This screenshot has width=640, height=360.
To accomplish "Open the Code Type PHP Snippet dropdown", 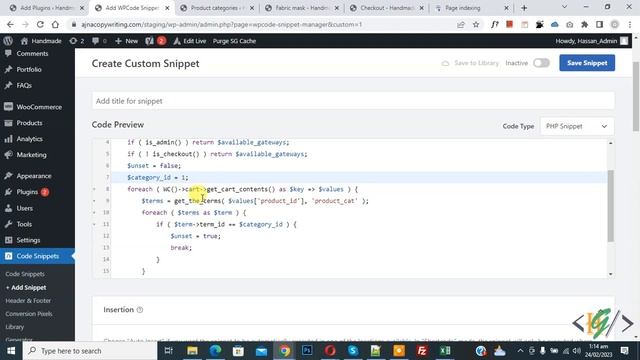I will (576, 126).
